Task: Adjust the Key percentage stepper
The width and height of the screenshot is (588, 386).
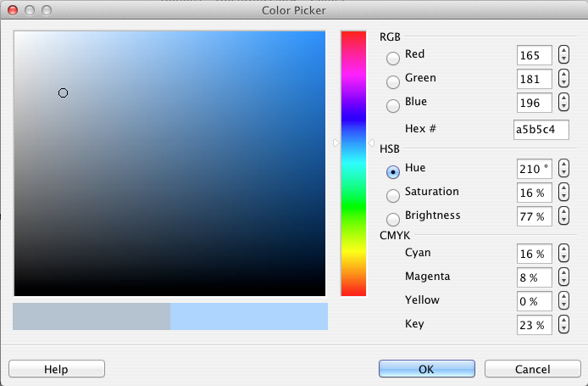Action: tap(563, 324)
